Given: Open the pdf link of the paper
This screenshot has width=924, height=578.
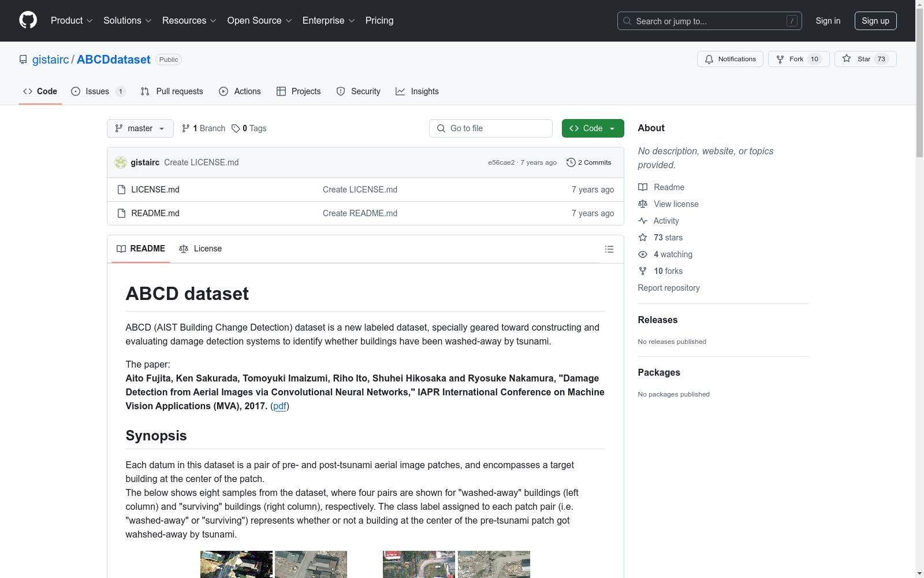Looking at the screenshot, I should 280,406.
